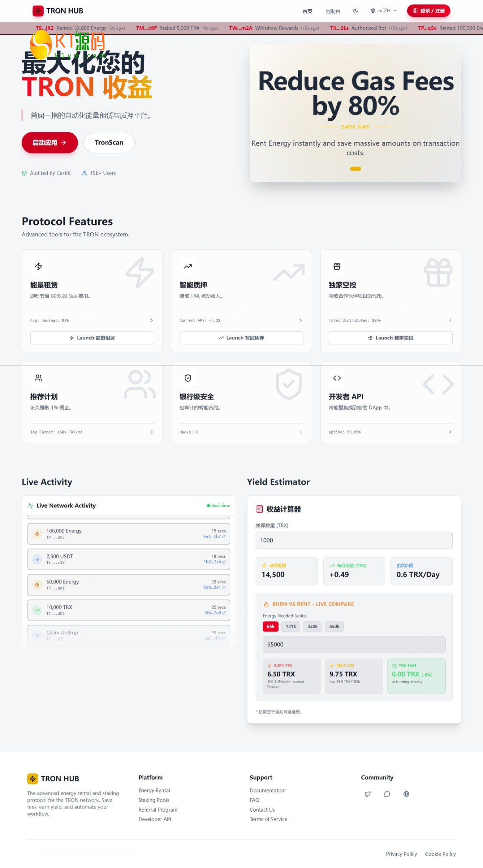
Task: Expand the Avg. Savings: 82% row chevron
Action: 152,320
